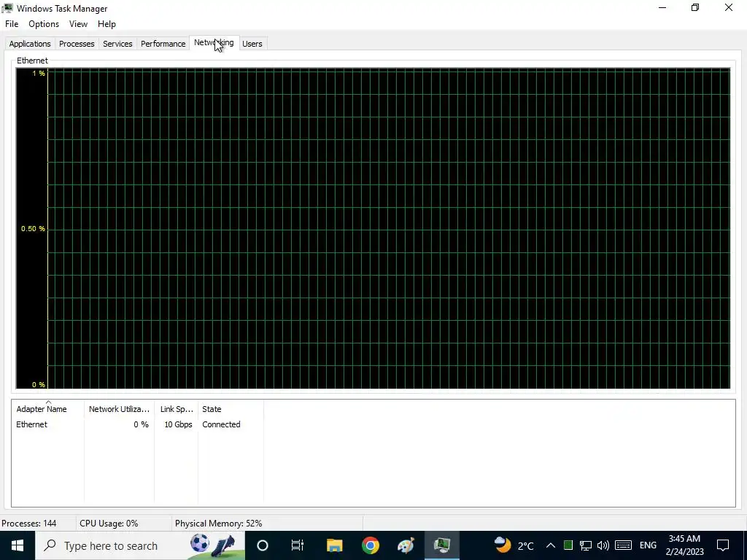Open the Paint app from the taskbar
This screenshot has width=747, height=560.
406,545
